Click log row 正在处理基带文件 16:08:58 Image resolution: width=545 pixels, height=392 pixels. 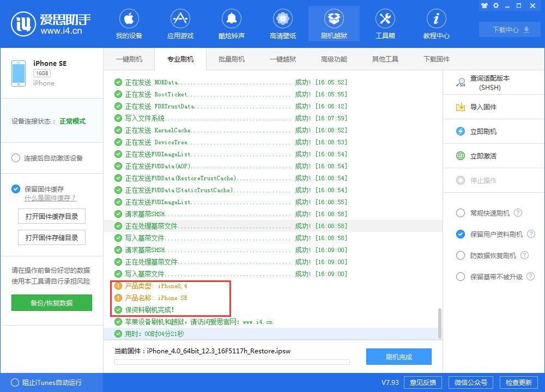click(x=273, y=226)
